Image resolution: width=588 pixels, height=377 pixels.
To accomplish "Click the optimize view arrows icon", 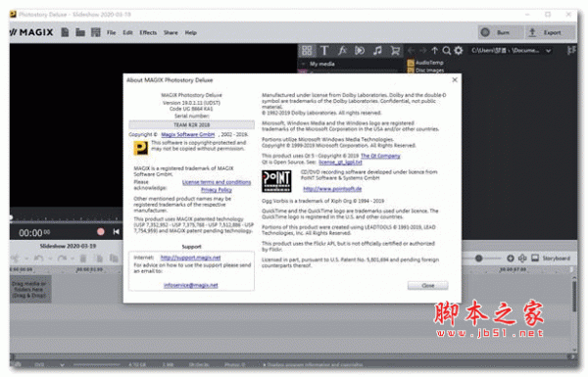I will point(522,259).
